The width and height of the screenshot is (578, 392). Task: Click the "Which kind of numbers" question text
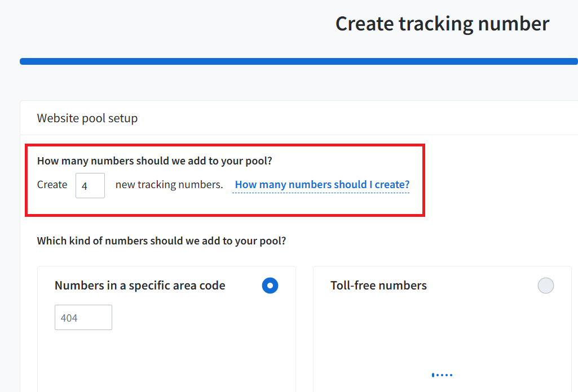click(x=161, y=241)
